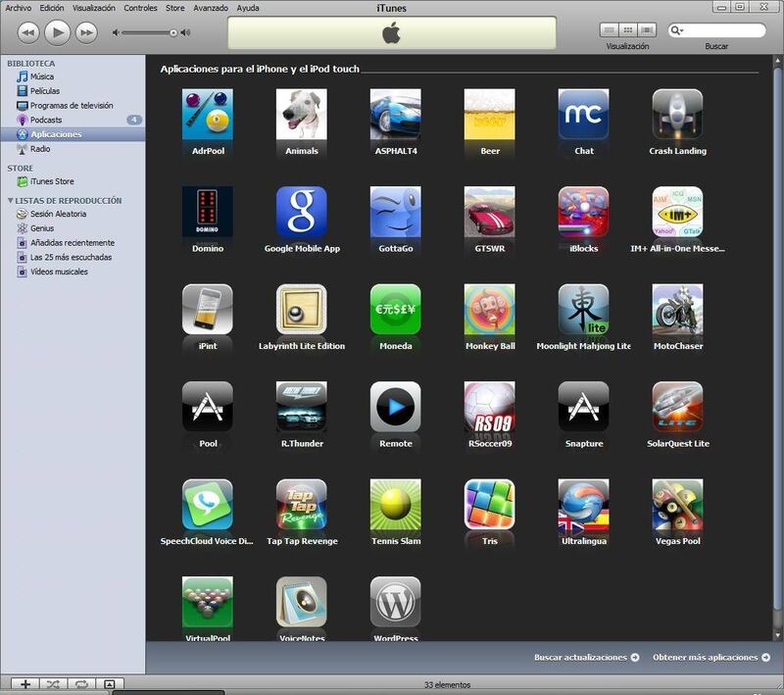Add a new playlist with plus button
Viewport: 784px width, 695px height.
coord(25,684)
